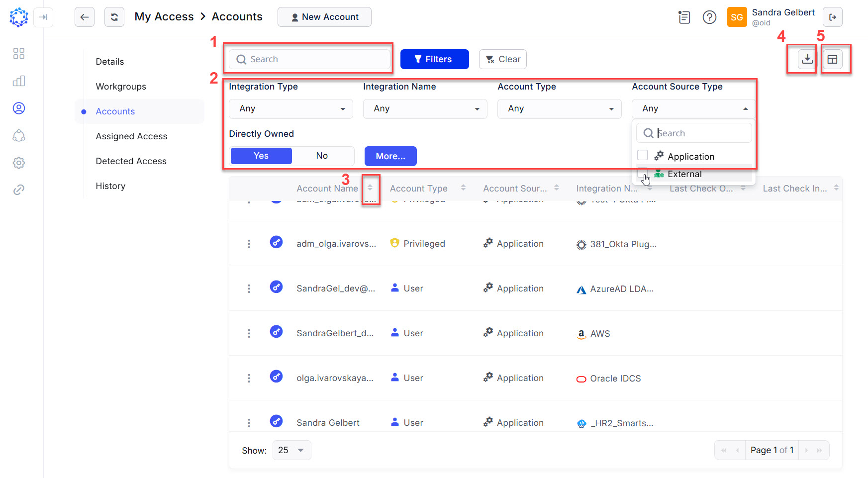Open the Details menu item
Viewport: 868px width, 478px height.
point(110,62)
